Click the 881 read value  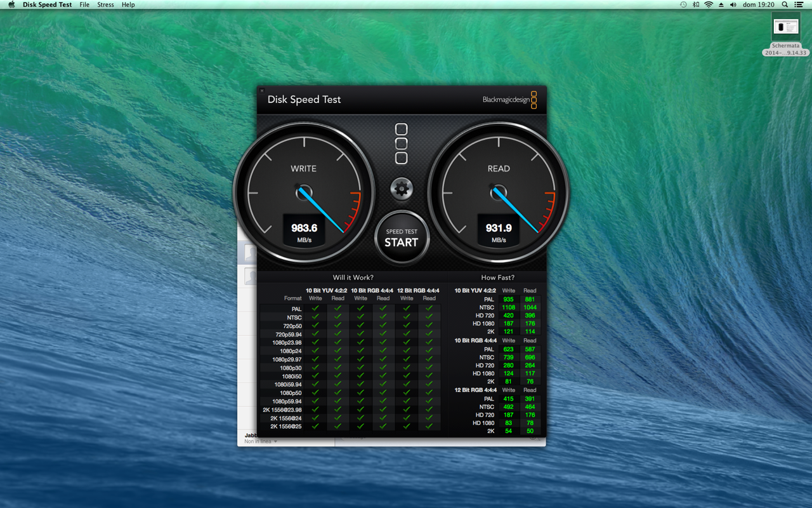pyautogui.click(x=530, y=299)
